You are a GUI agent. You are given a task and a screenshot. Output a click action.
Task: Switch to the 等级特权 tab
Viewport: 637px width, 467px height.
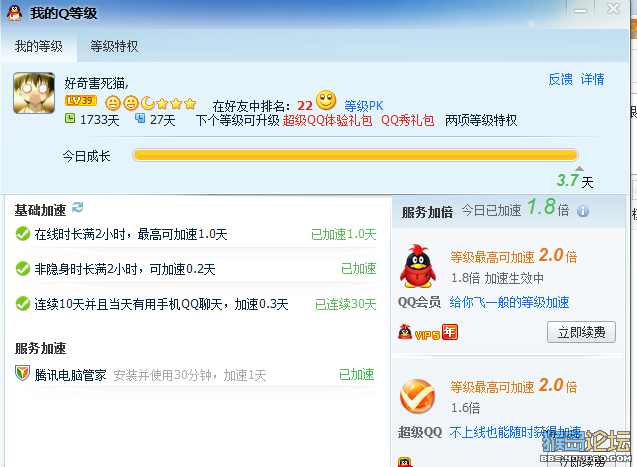point(114,46)
